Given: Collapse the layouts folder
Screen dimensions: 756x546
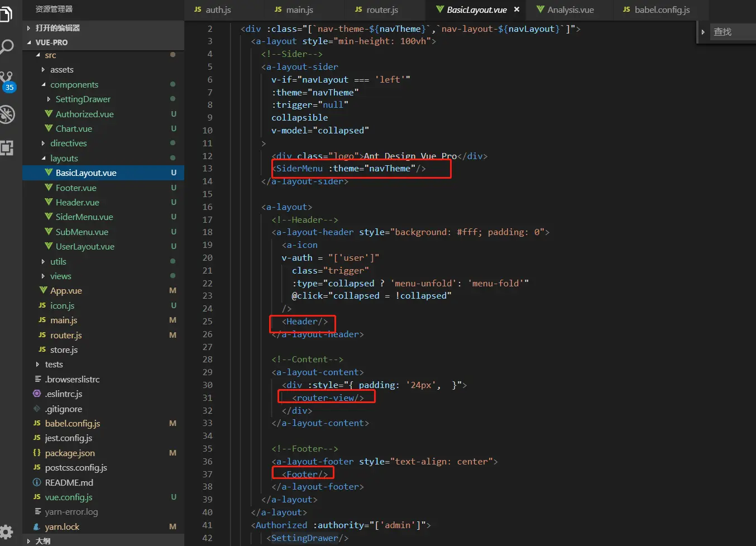Looking at the screenshot, I should pyautogui.click(x=44, y=159).
